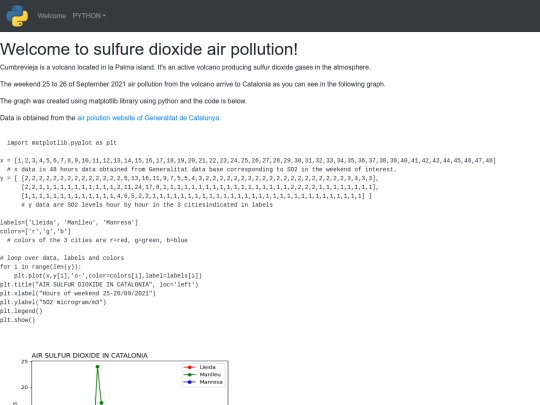Click the paragraph about weekend 25 to 26 September
Image resolution: width=540 pixels, height=405 pixels.
pos(193,84)
